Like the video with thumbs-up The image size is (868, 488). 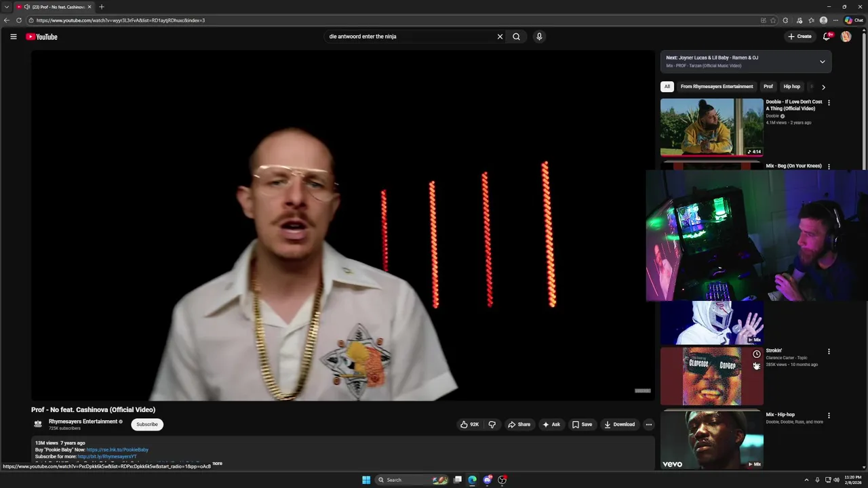pyautogui.click(x=469, y=424)
